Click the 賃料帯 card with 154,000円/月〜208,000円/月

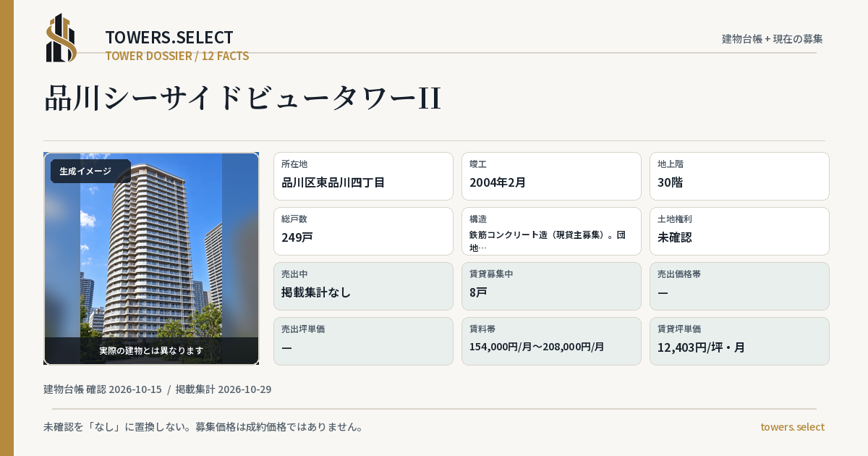tap(551, 341)
